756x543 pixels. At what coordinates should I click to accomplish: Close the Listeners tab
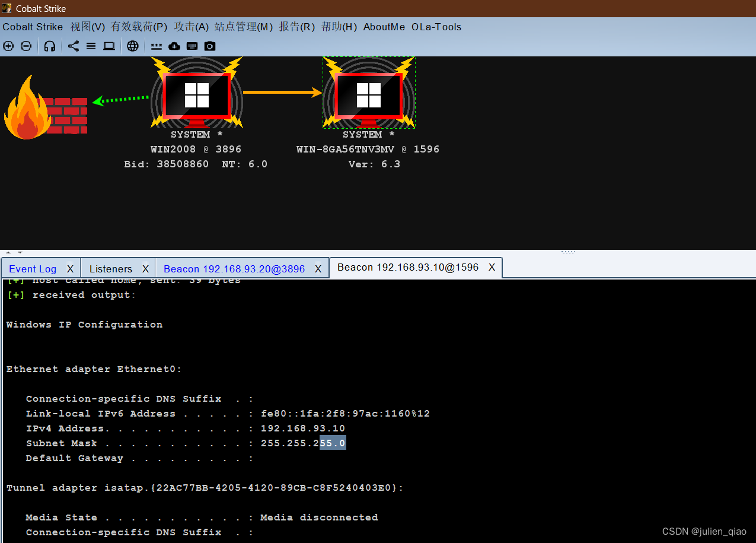pos(145,269)
